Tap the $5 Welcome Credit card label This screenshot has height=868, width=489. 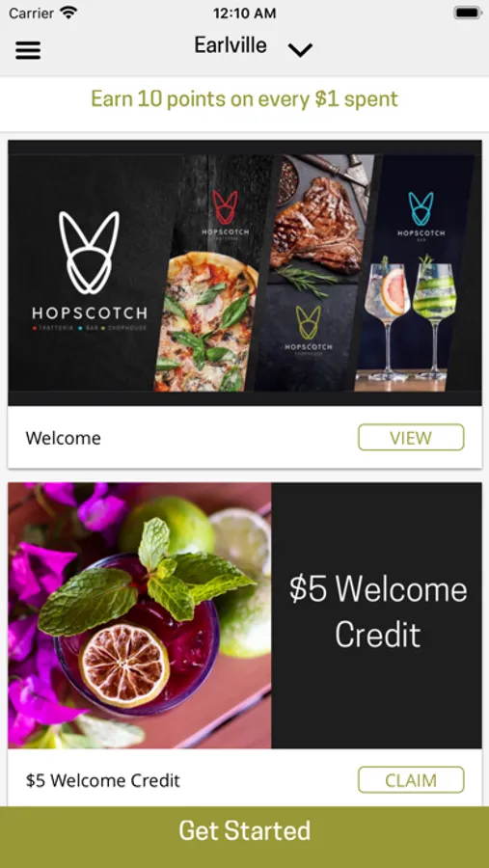(x=103, y=780)
